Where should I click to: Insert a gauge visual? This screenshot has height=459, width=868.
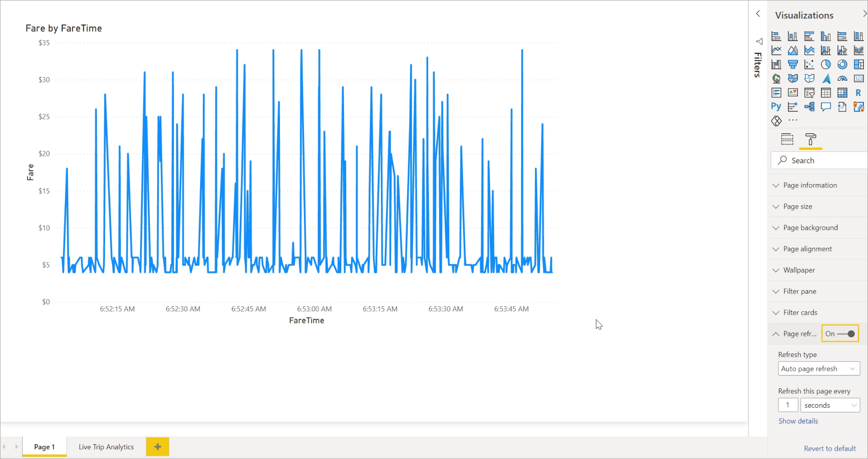point(842,79)
